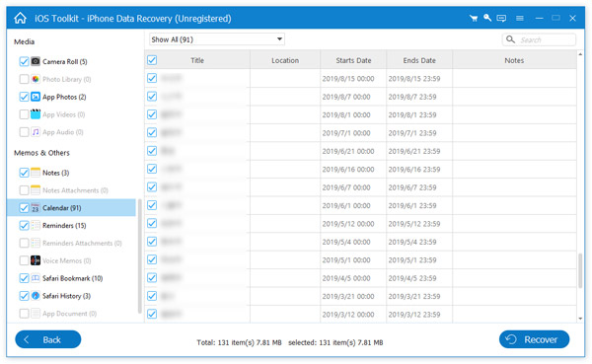Click the Recover button

pos(534,339)
